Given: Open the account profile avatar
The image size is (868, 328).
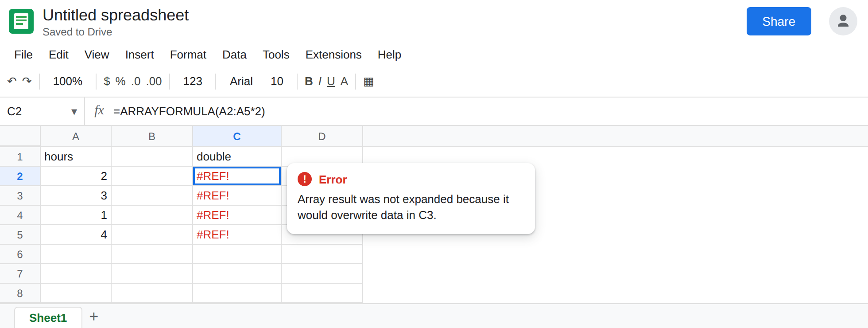Looking at the screenshot, I should pyautogui.click(x=843, y=21).
